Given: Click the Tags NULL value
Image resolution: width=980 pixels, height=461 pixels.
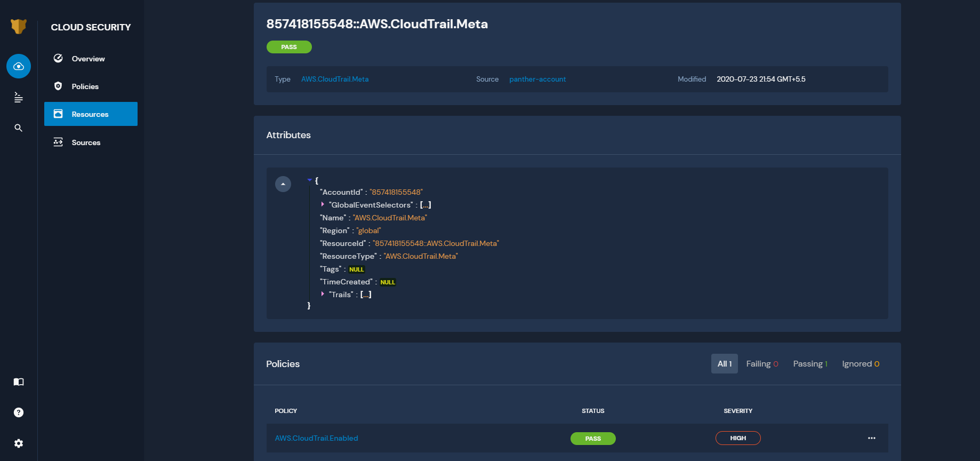Looking at the screenshot, I should click(x=357, y=269).
